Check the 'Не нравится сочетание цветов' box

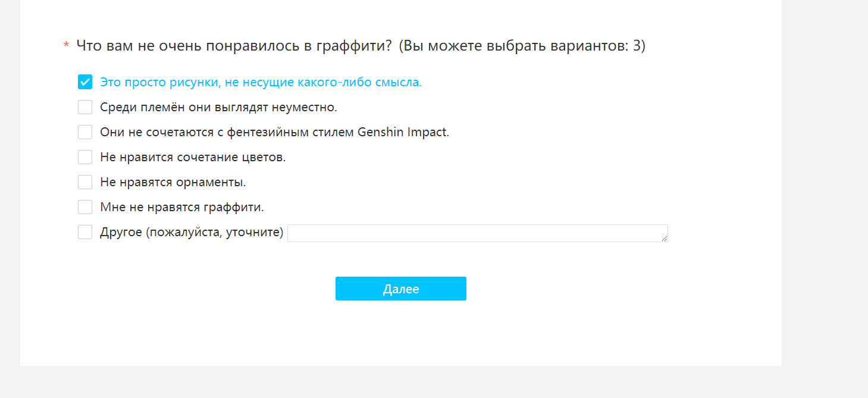tap(85, 157)
